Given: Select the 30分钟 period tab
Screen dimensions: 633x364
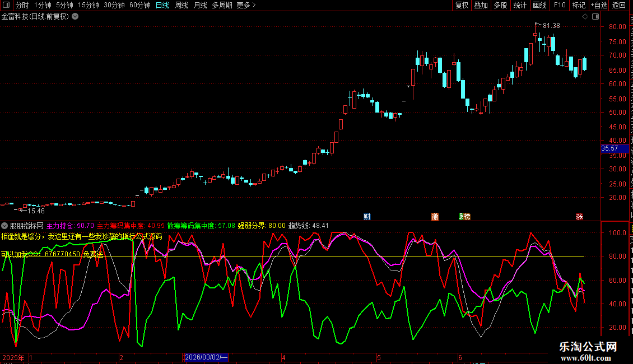Looking at the screenshot, I should tap(114, 5).
